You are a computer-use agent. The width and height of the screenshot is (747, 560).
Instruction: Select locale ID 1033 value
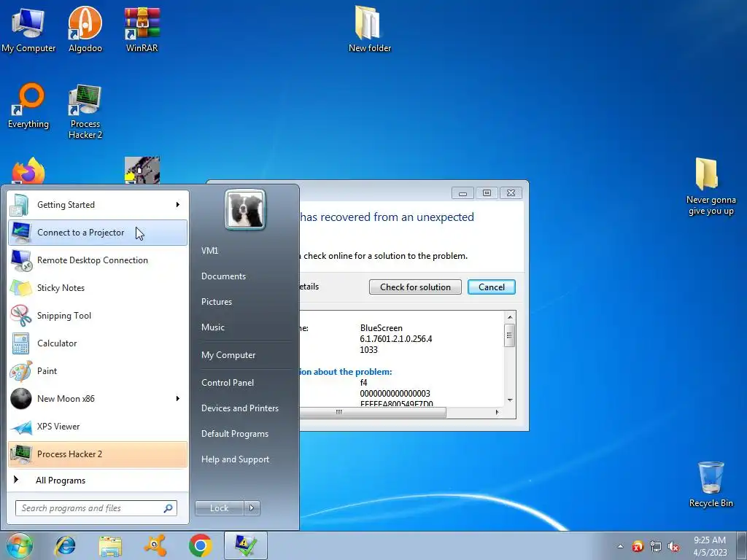click(368, 350)
